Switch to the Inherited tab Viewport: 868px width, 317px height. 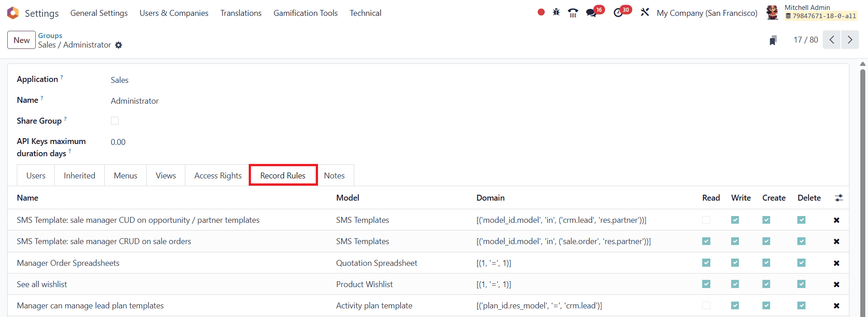point(79,176)
